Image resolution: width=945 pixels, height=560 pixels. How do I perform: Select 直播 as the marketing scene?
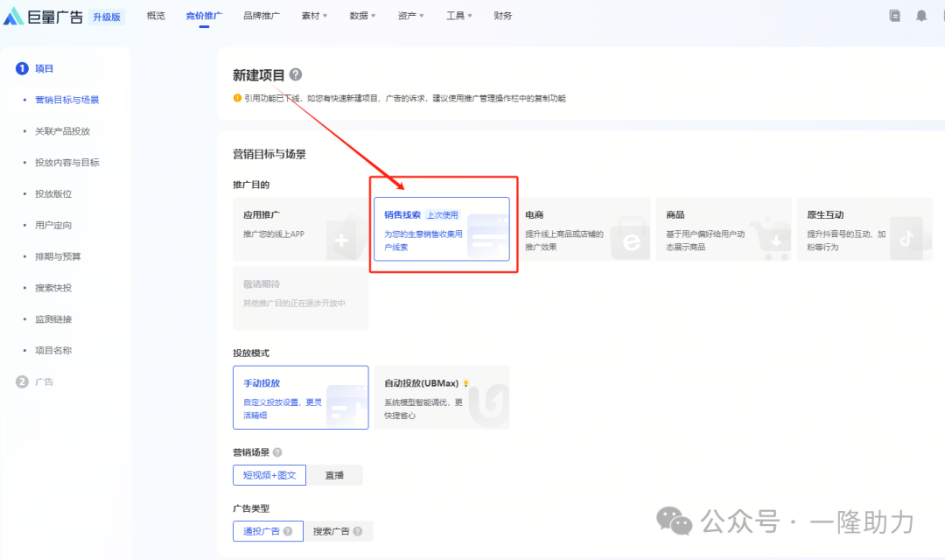pos(335,475)
